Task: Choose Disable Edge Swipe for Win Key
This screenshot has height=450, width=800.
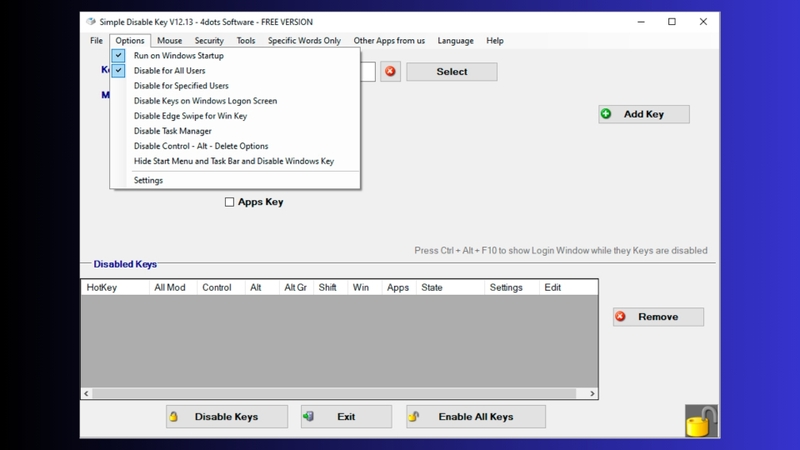Action: coord(235,116)
